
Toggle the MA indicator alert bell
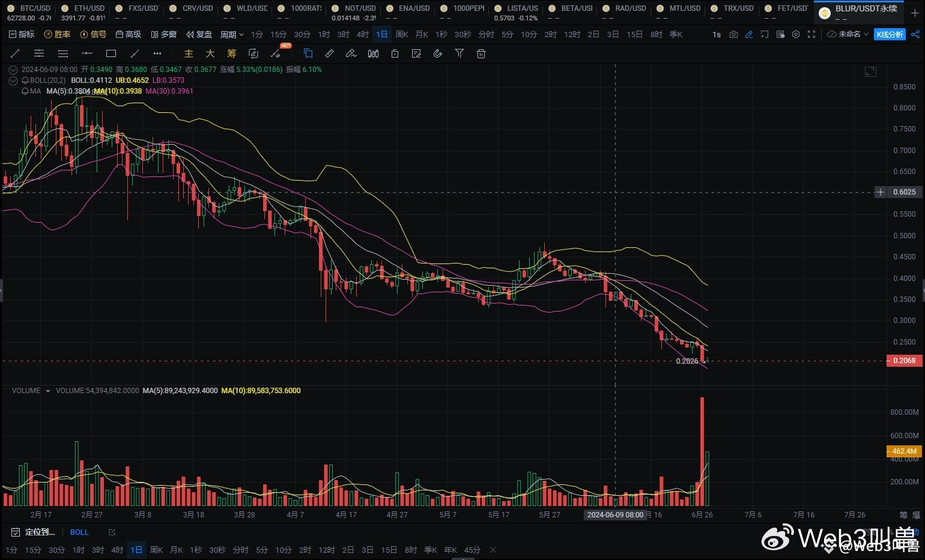pos(25,91)
